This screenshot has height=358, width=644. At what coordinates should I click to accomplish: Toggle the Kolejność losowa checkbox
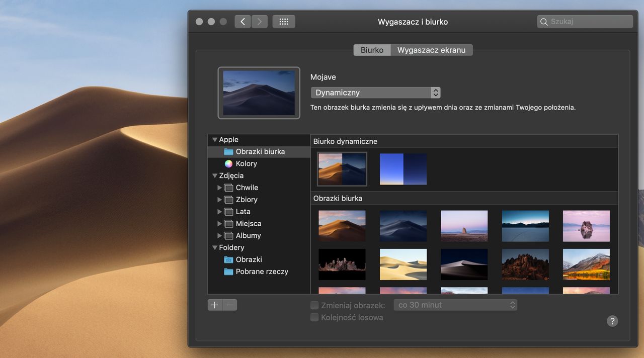pyautogui.click(x=314, y=317)
